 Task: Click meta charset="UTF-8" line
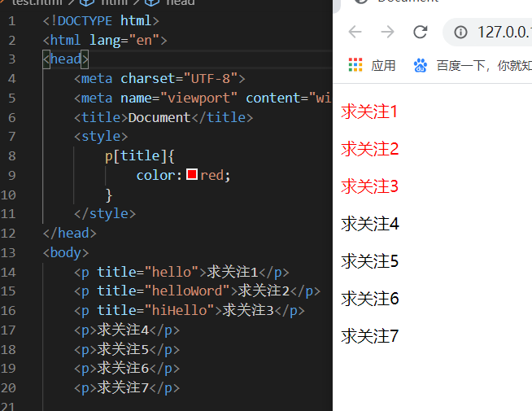click(x=159, y=79)
